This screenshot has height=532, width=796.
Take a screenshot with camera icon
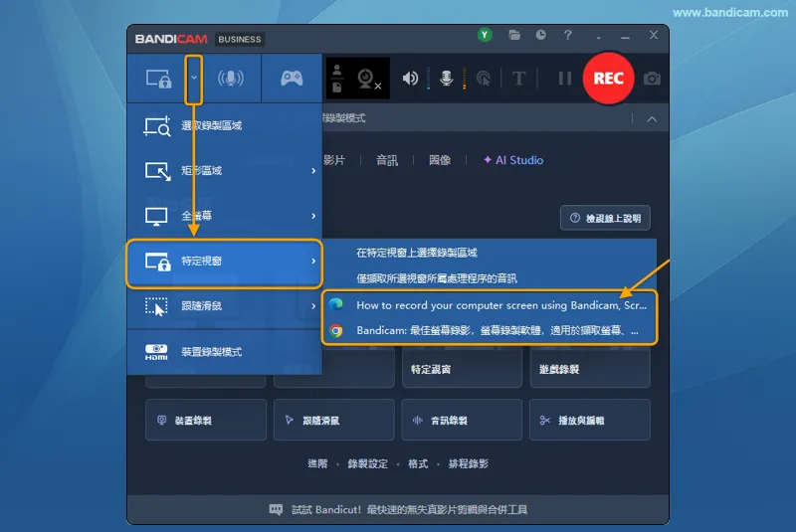pos(652,79)
